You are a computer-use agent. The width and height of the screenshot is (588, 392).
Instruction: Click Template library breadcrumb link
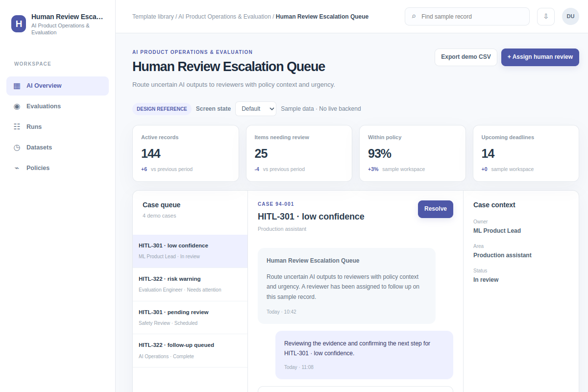pos(153,17)
